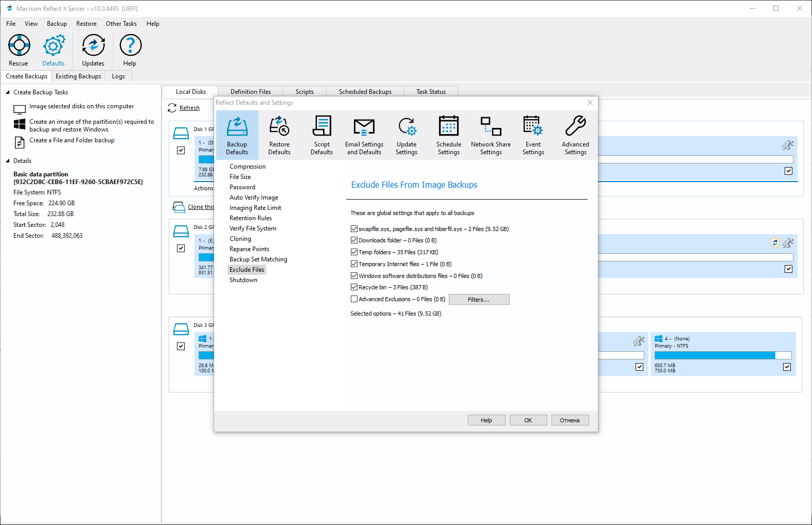Select Compression in settings list
The height and width of the screenshot is (525, 812).
(247, 167)
